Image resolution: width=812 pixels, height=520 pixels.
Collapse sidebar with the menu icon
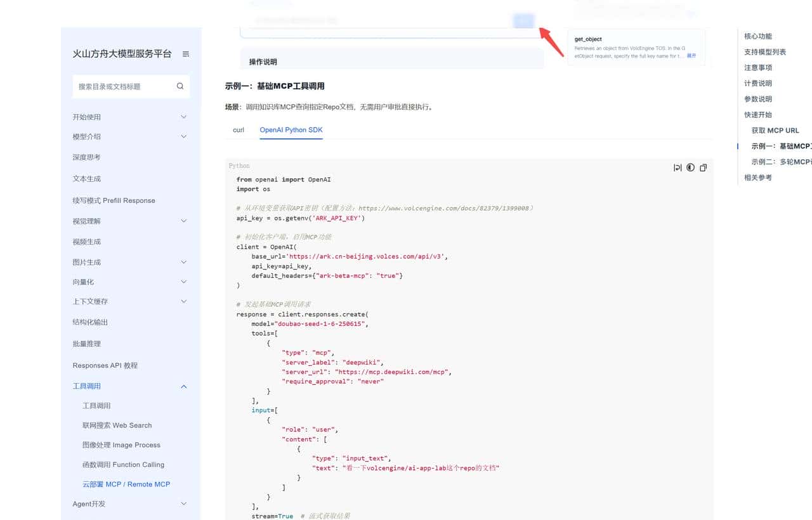[186, 54]
